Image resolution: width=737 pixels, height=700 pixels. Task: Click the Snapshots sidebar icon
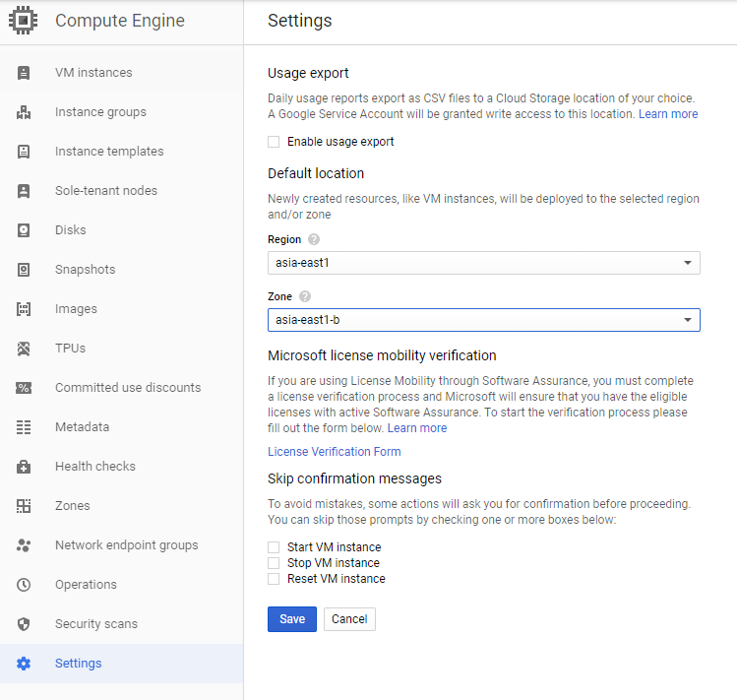[24, 270]
